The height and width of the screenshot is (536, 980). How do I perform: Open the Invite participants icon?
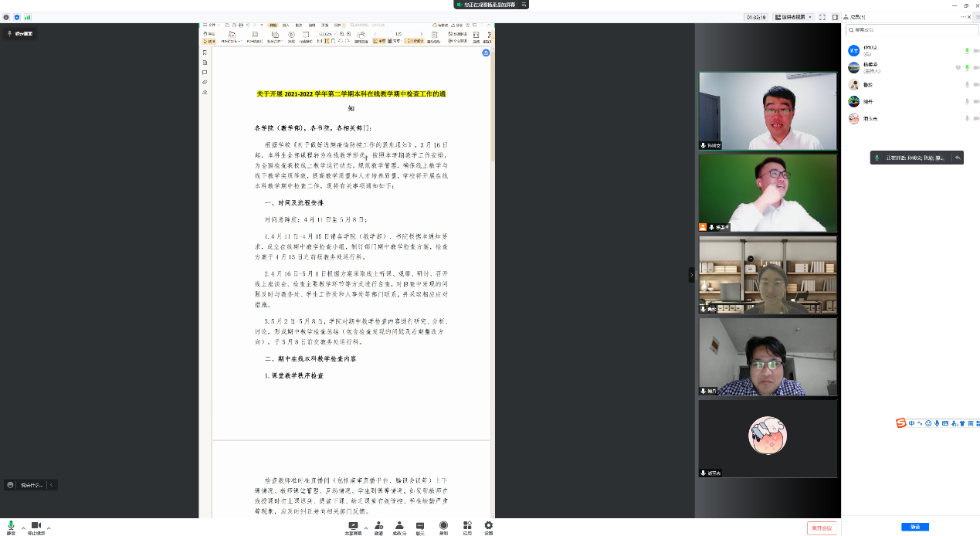tap(378, 526)
